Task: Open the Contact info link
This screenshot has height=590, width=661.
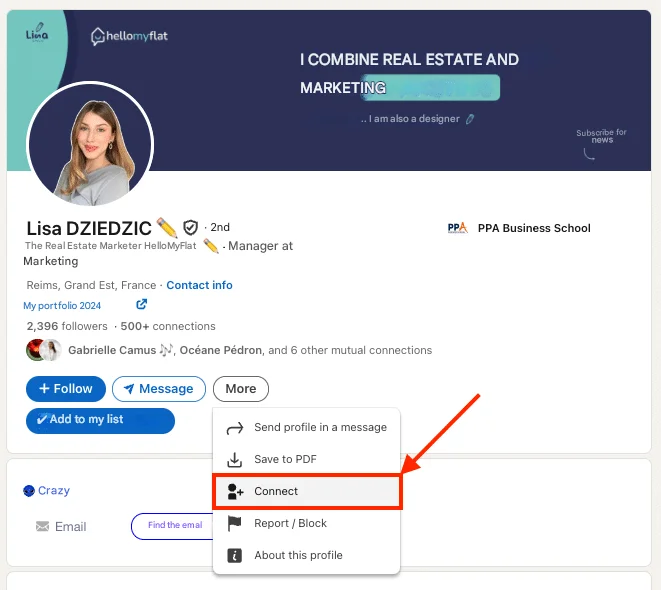Action: (199, 285)
